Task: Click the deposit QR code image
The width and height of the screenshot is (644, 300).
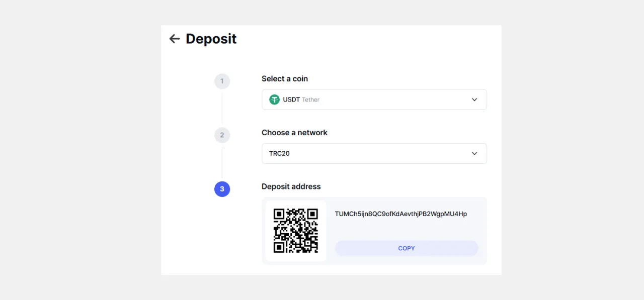Action: (296, 231)
